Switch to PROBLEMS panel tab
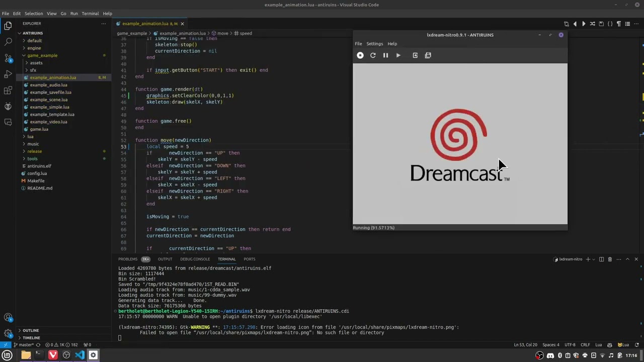Screen dimensions: 644x362 click(x=128, y=259)
